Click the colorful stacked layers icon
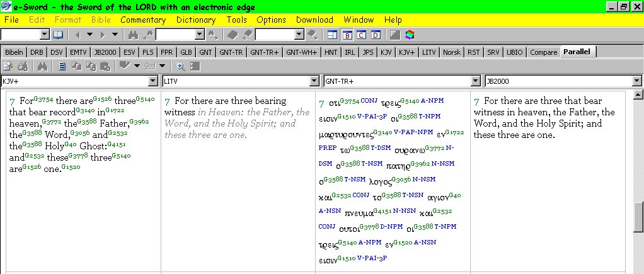 (x=410, y=35)
